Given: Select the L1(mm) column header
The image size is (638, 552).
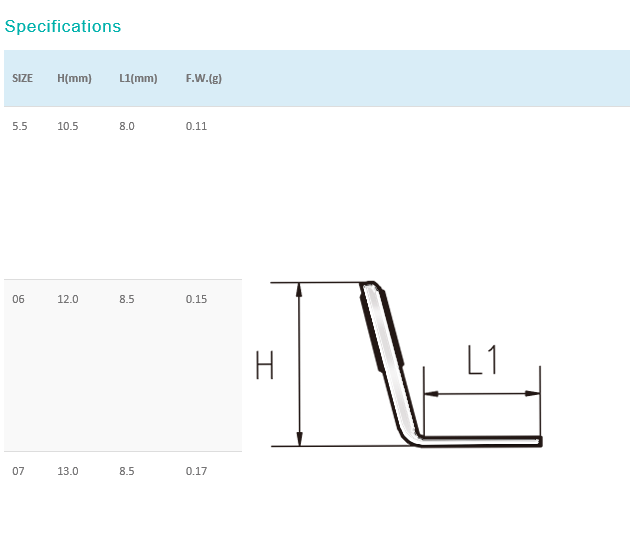Looking at the screenshot, I should [x=138, y=78].
